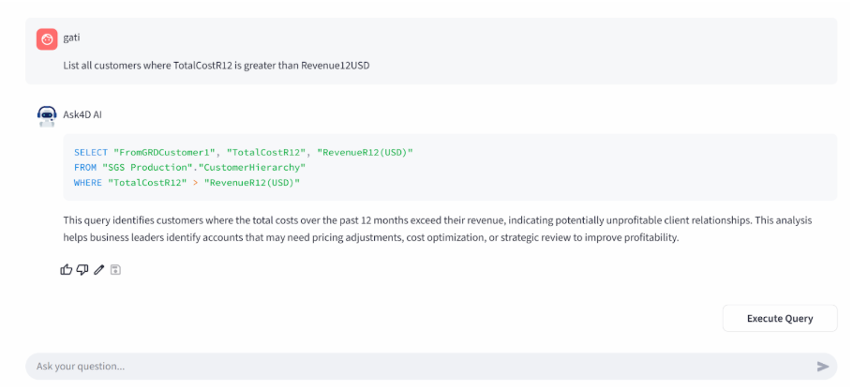Screen dimensions: 868x392
Task: Like the Ask4D AI response with thumbs up
Action: [x=67, y=270]
